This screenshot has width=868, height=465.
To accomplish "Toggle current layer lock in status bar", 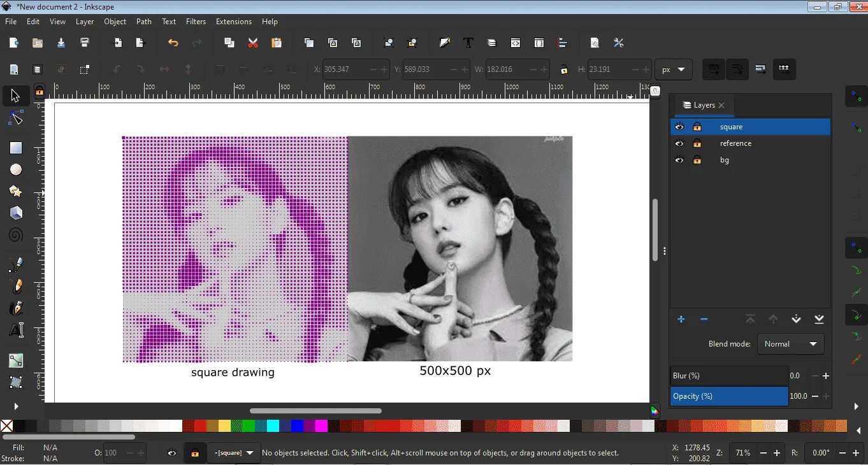I will pyautogui.click(x=194, y=453).
